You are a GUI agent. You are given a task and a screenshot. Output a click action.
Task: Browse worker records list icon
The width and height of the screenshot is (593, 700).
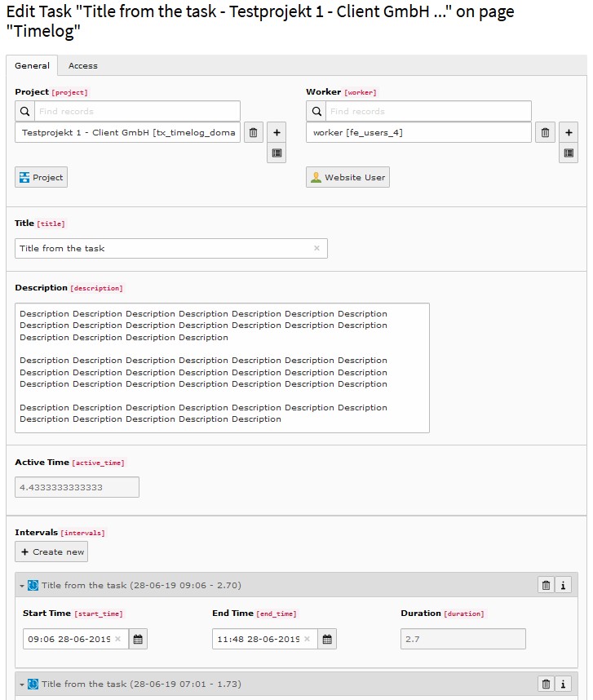pos(569,153)
